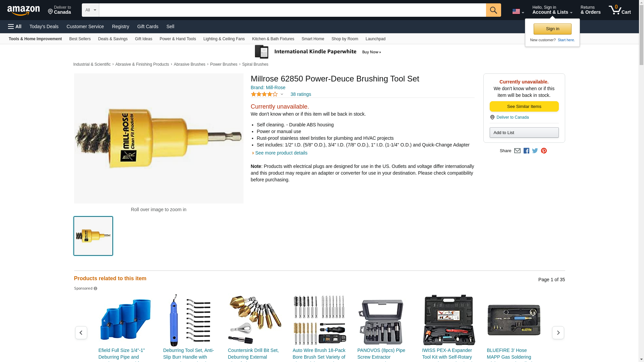Share product on Facebook icon
The width and height of the screenshot is (644, 362).
point(526,151)
